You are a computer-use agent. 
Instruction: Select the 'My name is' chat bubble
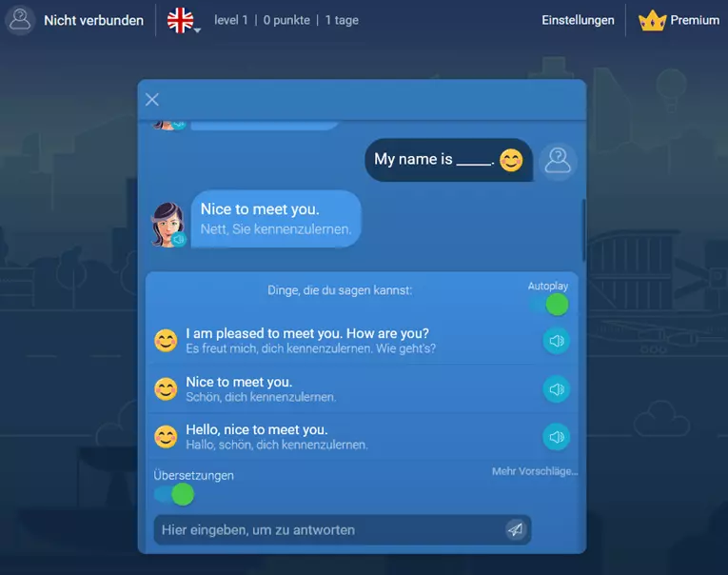[448, 160]
